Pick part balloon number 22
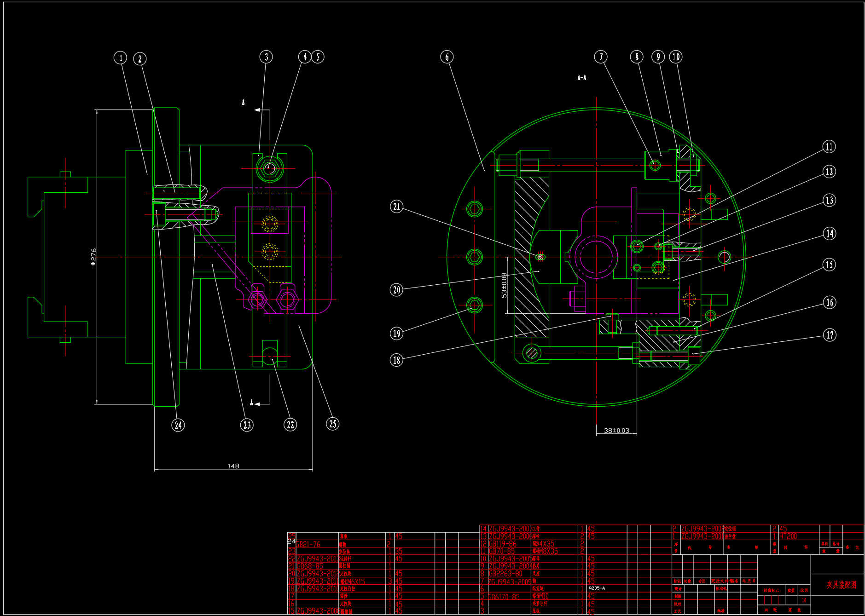865x616 pixels. point(290,425)
